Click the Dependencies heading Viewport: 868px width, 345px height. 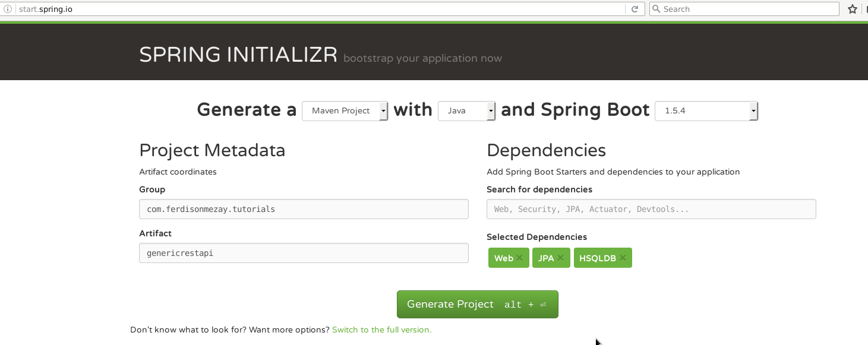(546, 150)
